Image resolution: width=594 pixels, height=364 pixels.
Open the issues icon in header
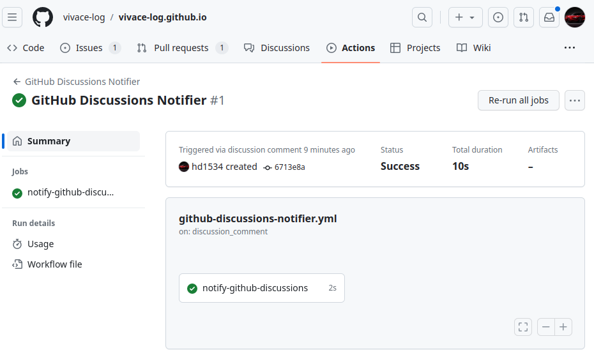tap(498, 17)
